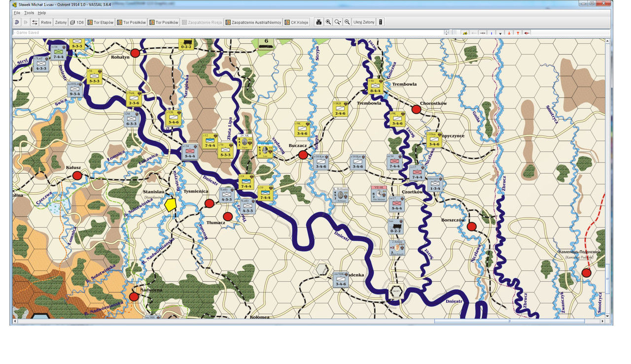Viewport: 631px width, 364px height.
Task: Click the zoom out magnifier icon
Action: pos(347,22)
